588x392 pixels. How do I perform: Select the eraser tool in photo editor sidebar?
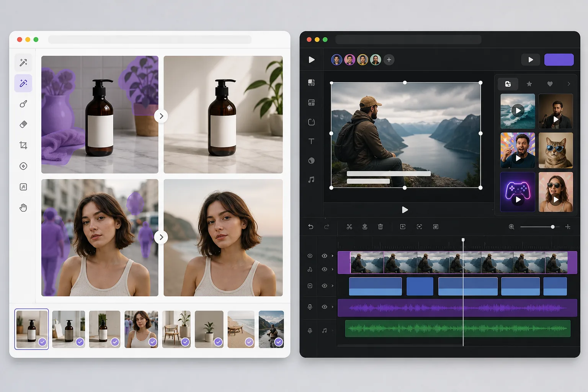(23, 124)
